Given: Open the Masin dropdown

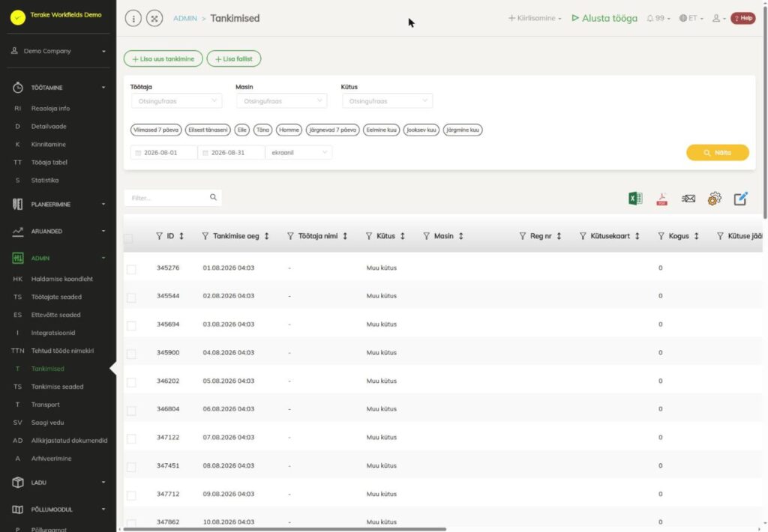Looking at the screenshot, I should (x=282, y=101).
